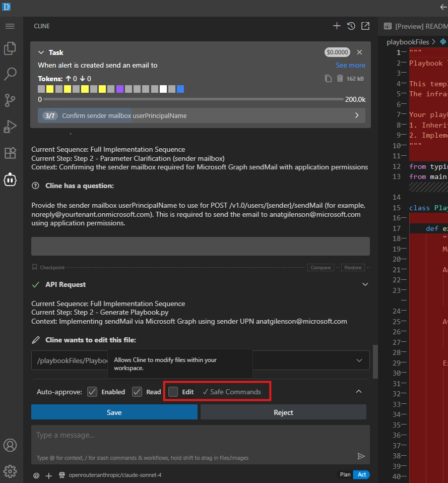Viewport: 448px width, 483px height.
Task: Open the Extensions view
Action: (10, 153)
